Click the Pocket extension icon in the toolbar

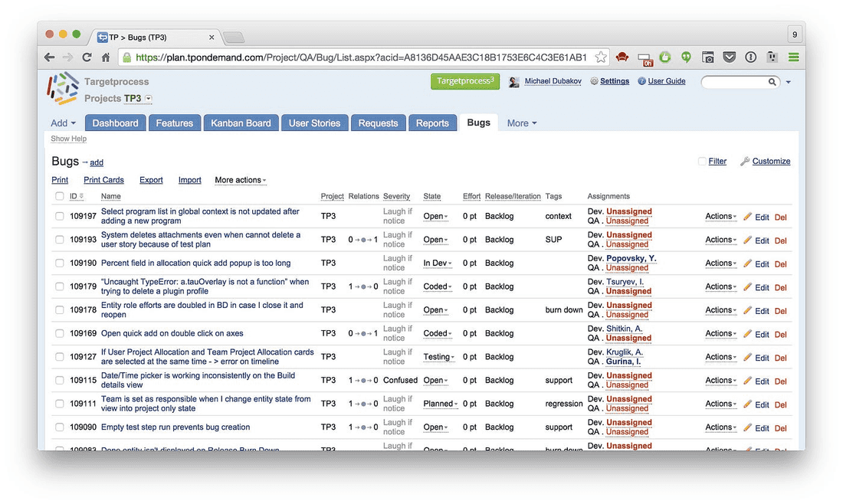point(730,57)
